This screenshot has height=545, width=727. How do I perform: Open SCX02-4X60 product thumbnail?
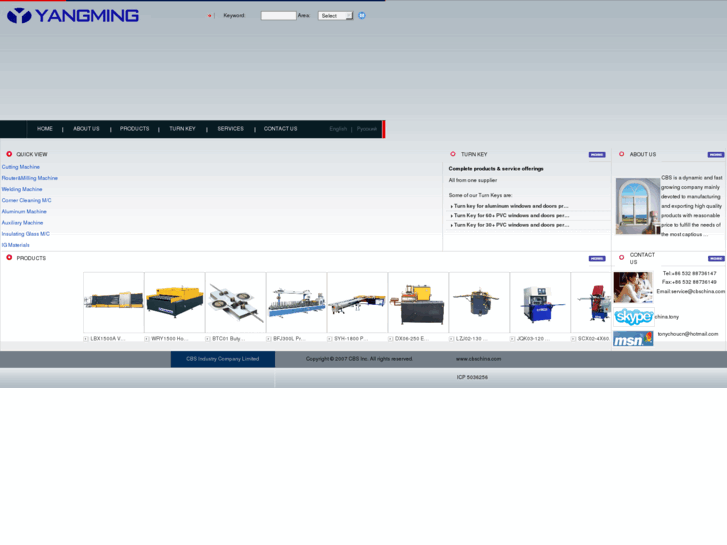pos(591,302)
